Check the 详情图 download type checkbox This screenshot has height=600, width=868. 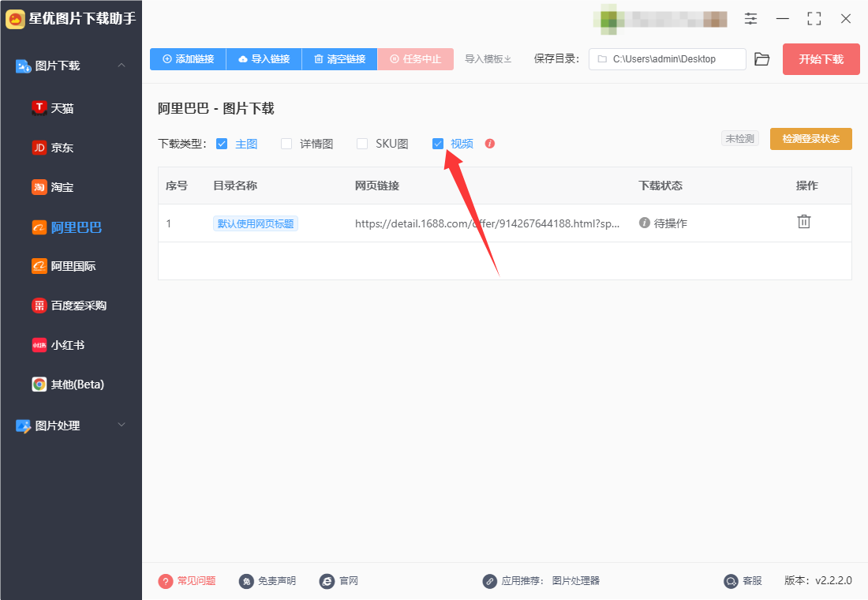click(x=286, y=144)
